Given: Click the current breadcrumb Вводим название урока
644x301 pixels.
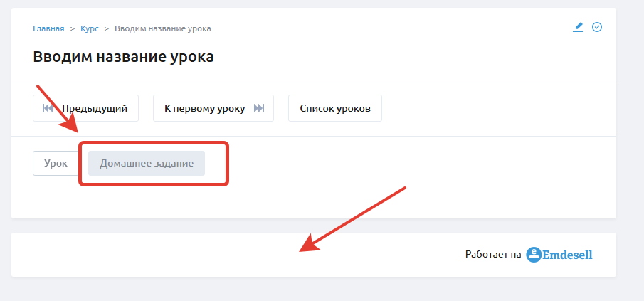Looking at the screenshot, I should [x=163, y=28].
